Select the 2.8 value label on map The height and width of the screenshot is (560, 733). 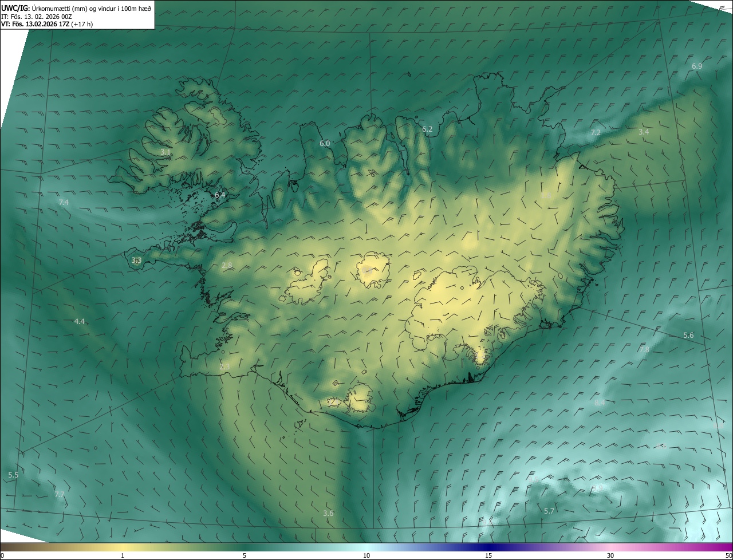pyautogui.click(x=227, y=266)
